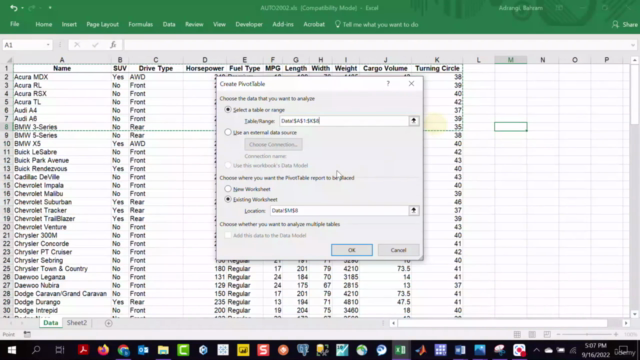Image resolution: width=640 pixels, height=360 pixels.
Task: Click the formula bar Cancel X icon
Action: (x=77, y=45)
